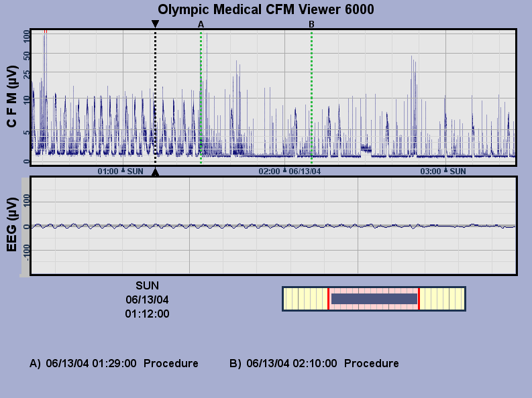Viewport: 532px width, 398px height.
Task: Click the black cursor triangle below the CFM trace
Action: pos(155,172)
